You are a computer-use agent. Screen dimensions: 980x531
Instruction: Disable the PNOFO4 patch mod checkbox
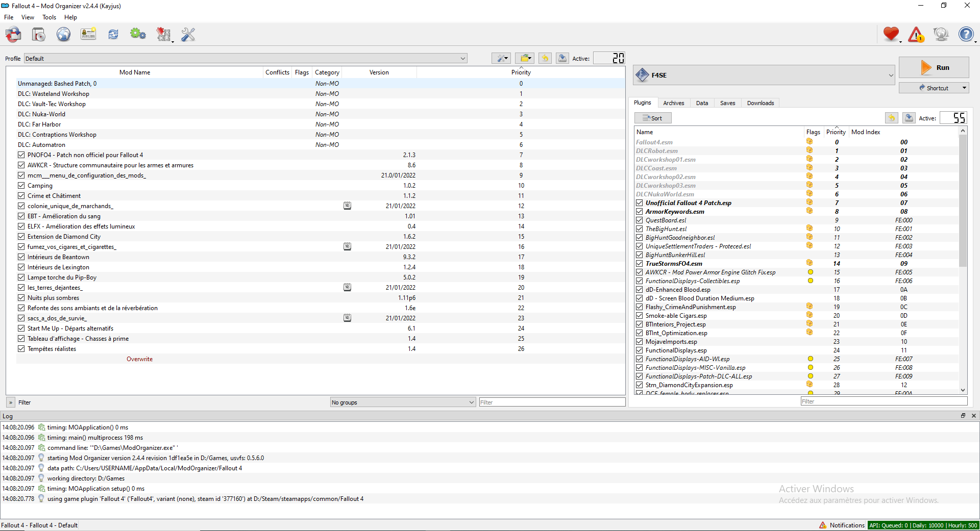click(x=21, y=155)
